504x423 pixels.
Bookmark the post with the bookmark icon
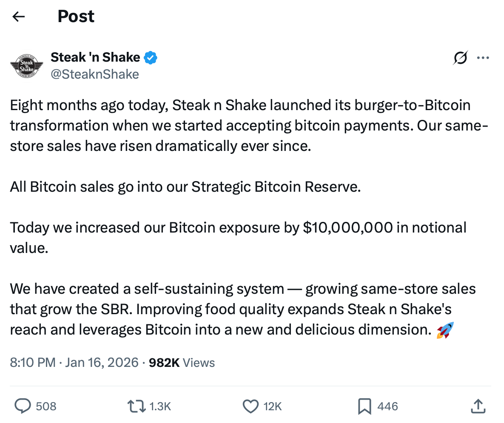coord(364,406)
